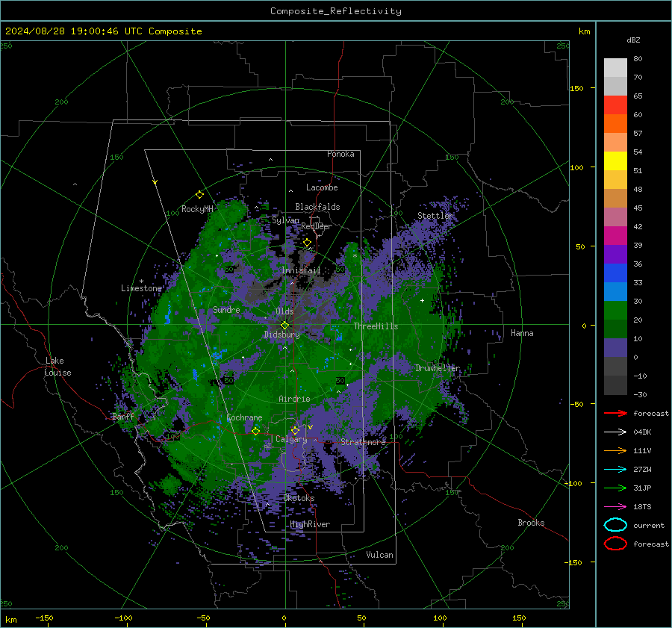Image resolution: width=672 pixels, height=628 pixels.
Task: Click the yellow diamond marker near Cochrane
Action: coord(255,431)
